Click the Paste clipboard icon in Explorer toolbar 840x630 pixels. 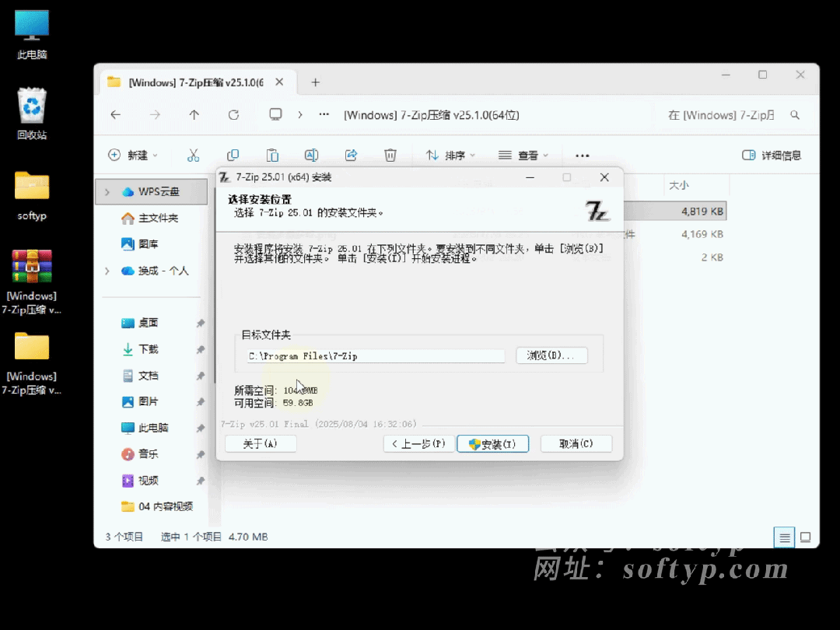tap(272, 156)
